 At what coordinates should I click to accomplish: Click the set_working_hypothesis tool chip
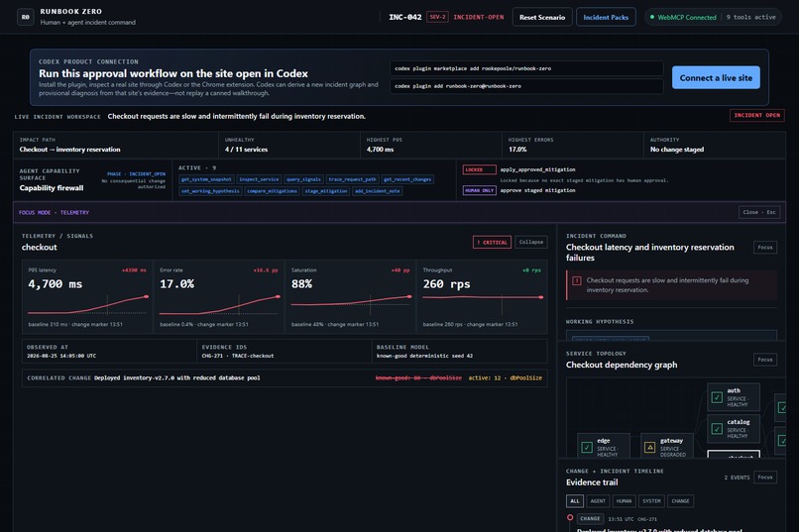[210, 191]
